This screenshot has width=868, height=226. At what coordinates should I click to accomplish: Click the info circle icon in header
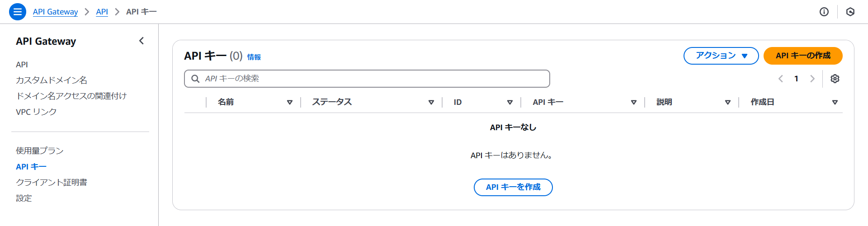coord(824,12)
